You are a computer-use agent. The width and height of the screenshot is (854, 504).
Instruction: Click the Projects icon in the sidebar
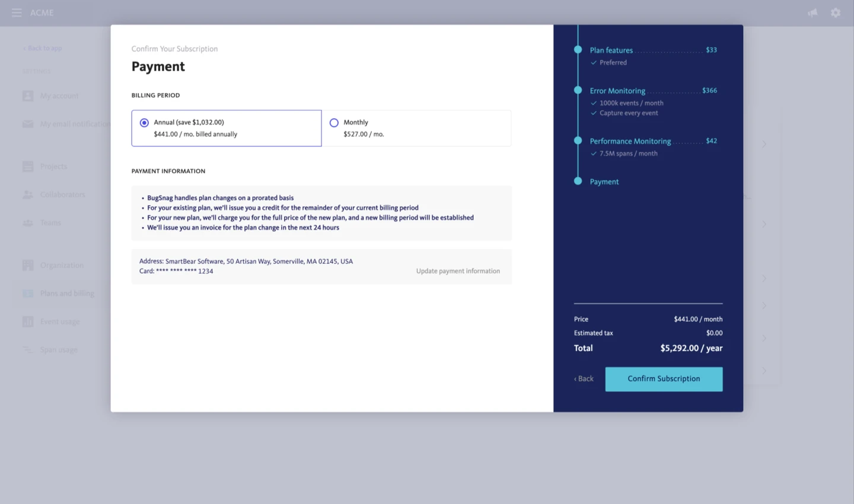(28, 167)
